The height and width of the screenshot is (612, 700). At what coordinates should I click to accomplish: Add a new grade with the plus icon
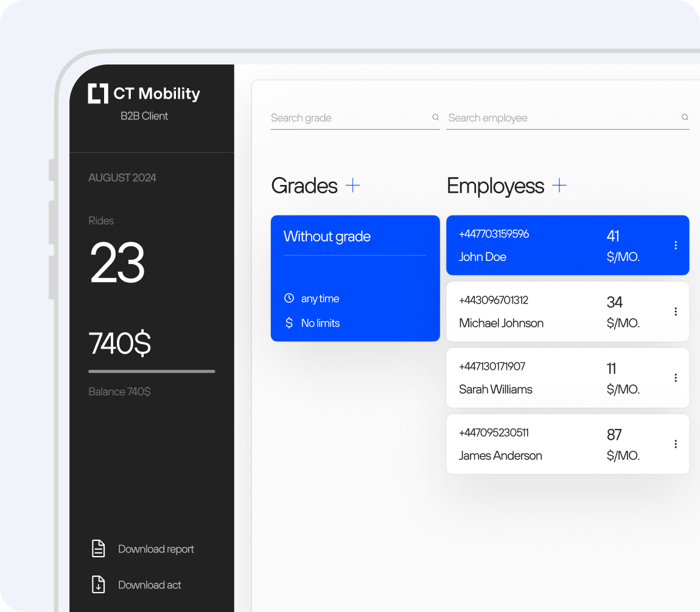tap(352, 185)
